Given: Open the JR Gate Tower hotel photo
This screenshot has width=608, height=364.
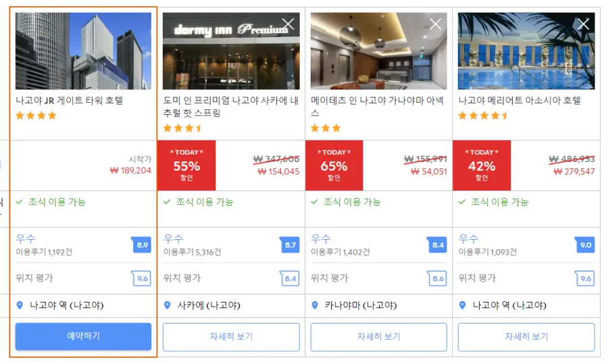Looking at the screenshot, I should 83,51.
